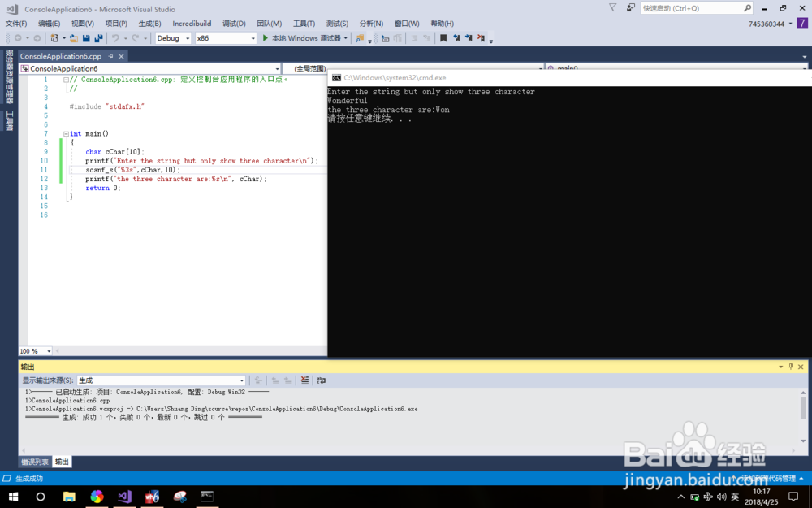Open the 文件(F) menu
Image resolution: width=812 pixels, height=508 pixels.
[16, 24]
